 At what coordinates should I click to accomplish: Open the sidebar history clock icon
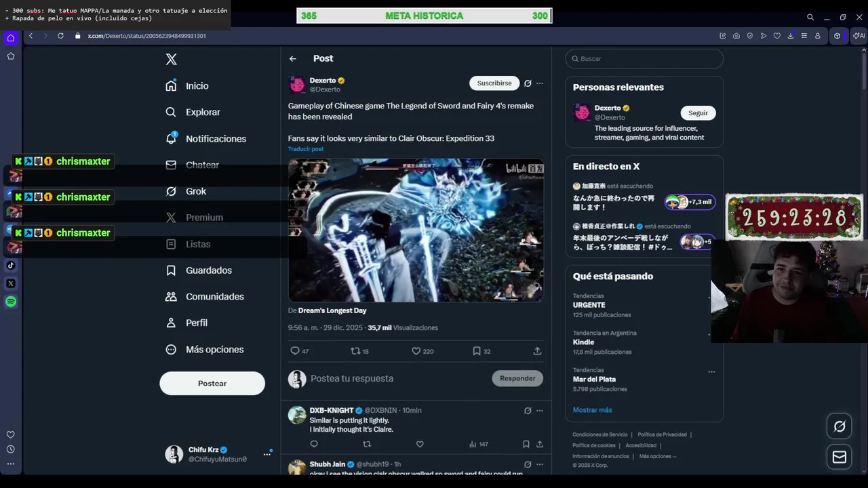[11, 449]
